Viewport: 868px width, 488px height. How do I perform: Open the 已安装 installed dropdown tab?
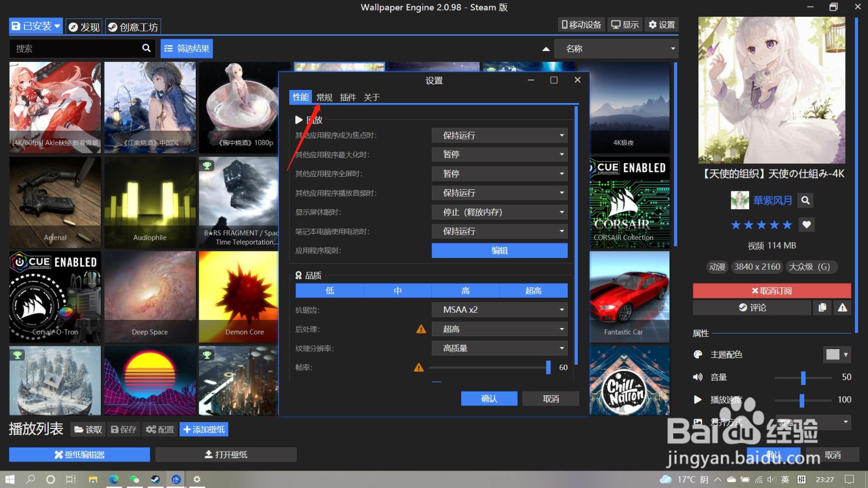(36, 26)
